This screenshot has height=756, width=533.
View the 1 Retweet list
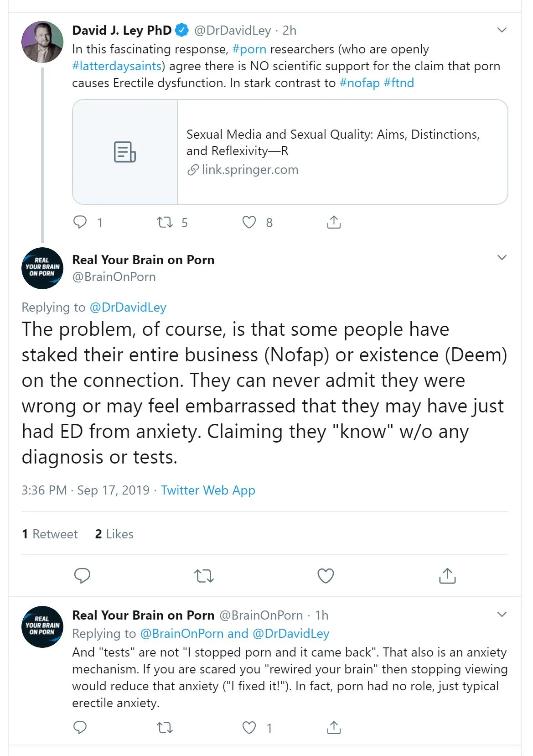point(50,534)
